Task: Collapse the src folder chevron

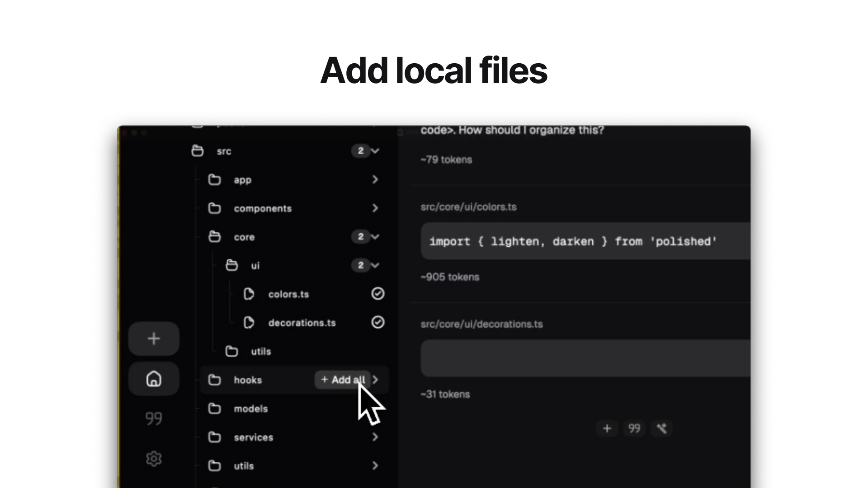Action: 375,151
